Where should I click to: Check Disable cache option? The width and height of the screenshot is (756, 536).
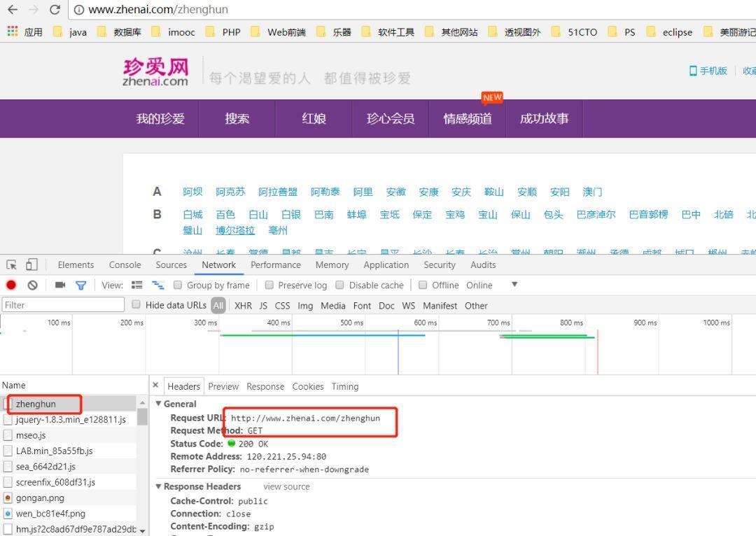340,285
